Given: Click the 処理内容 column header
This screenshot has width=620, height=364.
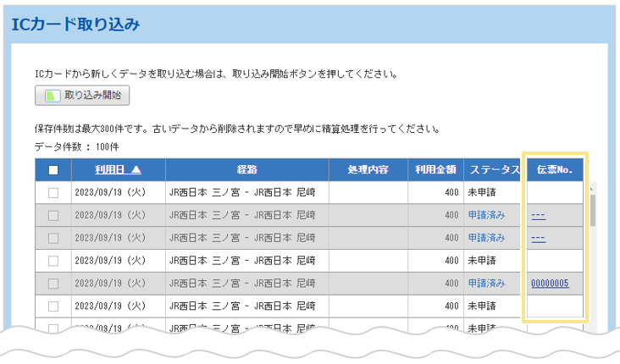Looking at the screenshot, I should coord(368,170).
